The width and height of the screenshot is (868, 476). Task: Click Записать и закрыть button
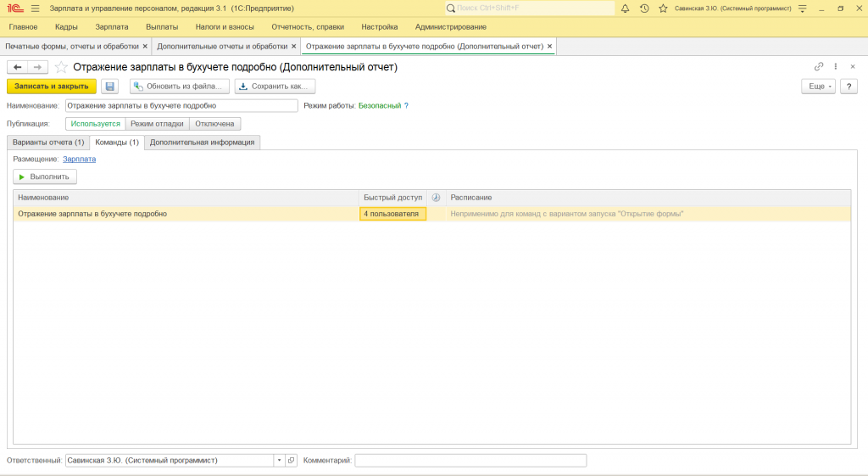52,87
